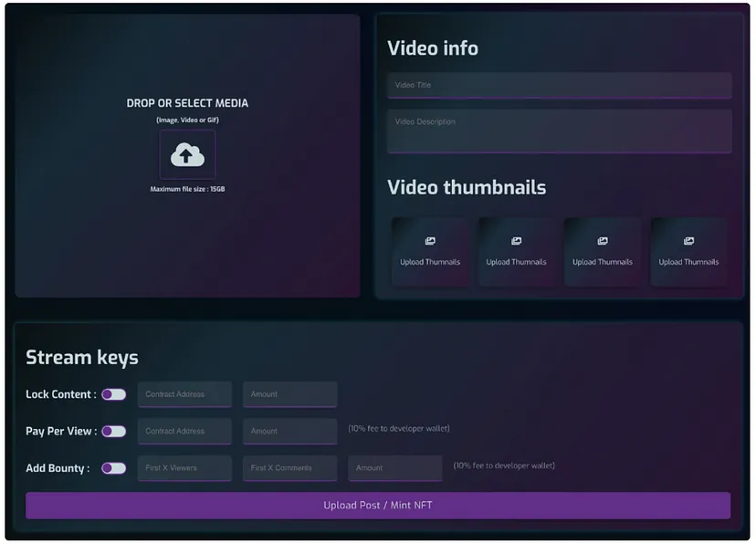The height and width of the screenshot is (544, 756).
Task: Select Contract Address field for Pay Per View
Action: (x=184, y=431)
